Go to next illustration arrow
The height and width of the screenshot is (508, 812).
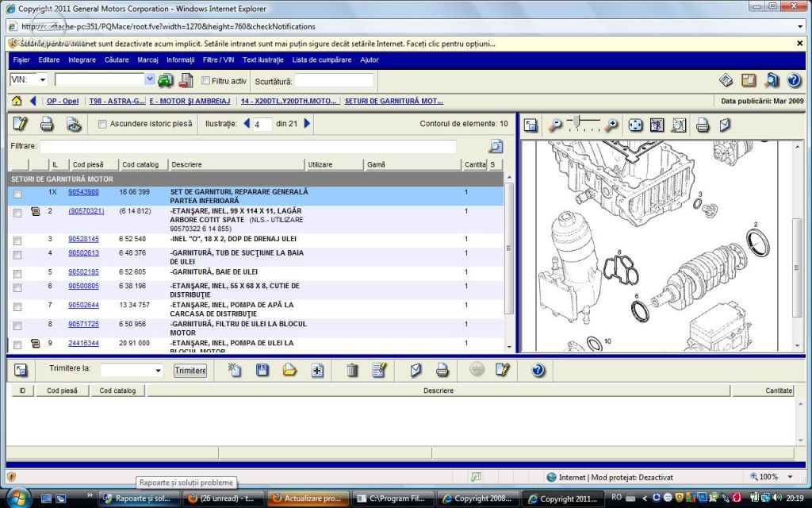tap(307, 123)
